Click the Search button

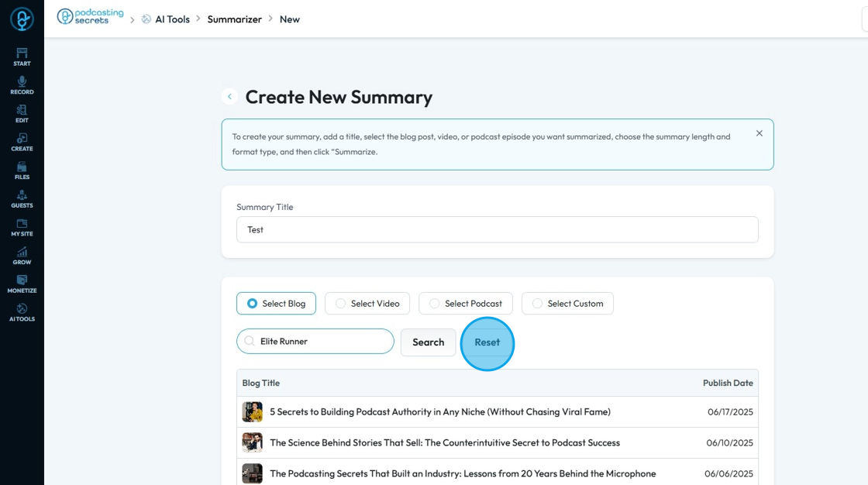[428, 342]
